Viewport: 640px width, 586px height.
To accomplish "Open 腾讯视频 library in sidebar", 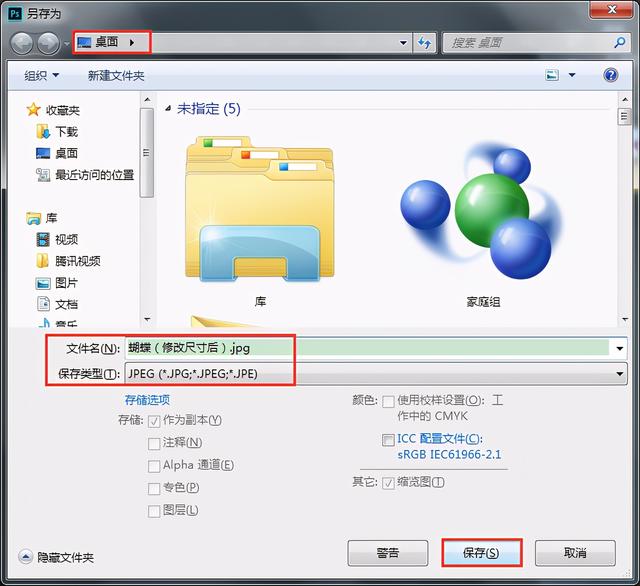I will click(68, 261).
